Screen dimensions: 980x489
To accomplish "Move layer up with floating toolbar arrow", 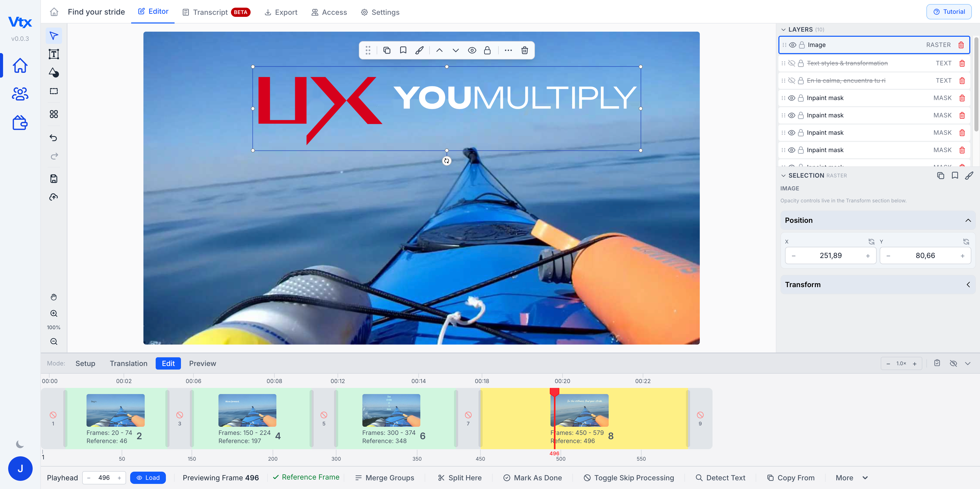I will [439, 50].
